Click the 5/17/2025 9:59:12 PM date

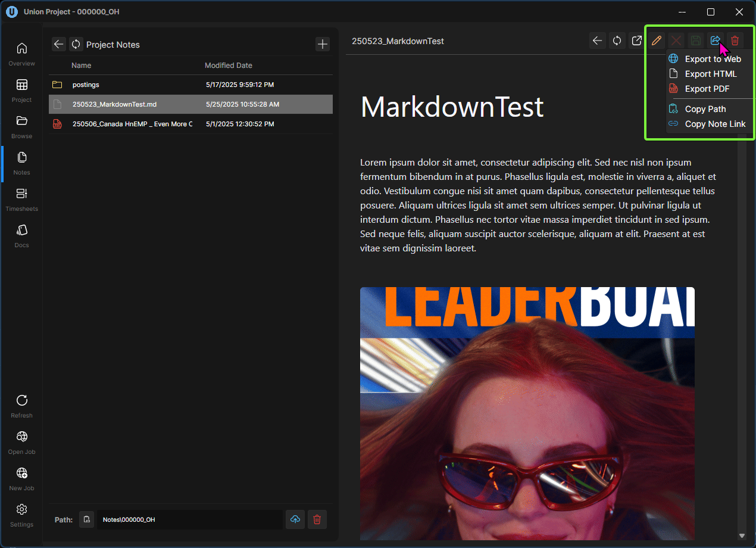(x=240, y=85)
